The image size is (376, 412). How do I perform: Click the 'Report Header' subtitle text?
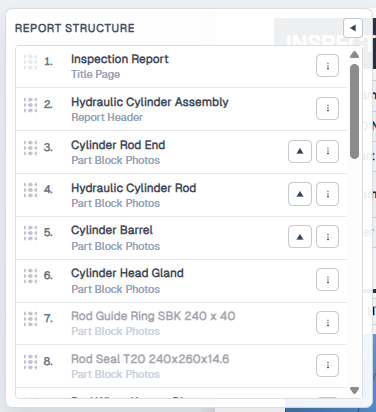tap(107, 117)
